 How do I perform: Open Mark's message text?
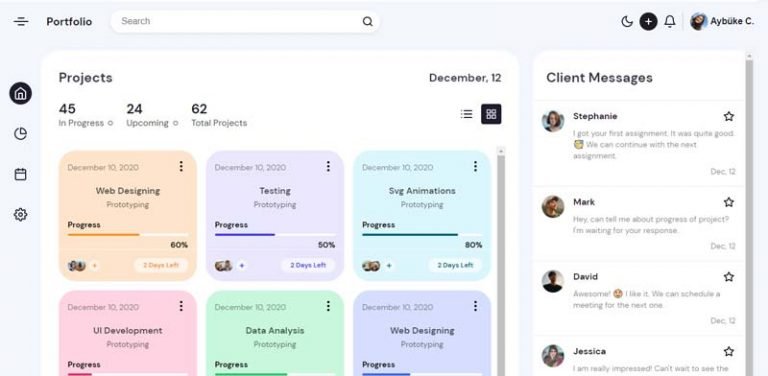coord(651,225)
